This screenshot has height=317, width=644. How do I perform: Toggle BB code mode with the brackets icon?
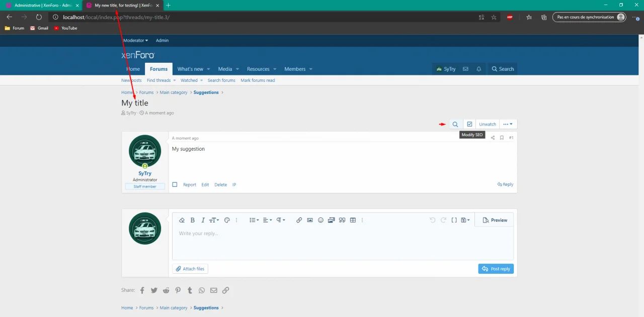(x=454, y=220)
